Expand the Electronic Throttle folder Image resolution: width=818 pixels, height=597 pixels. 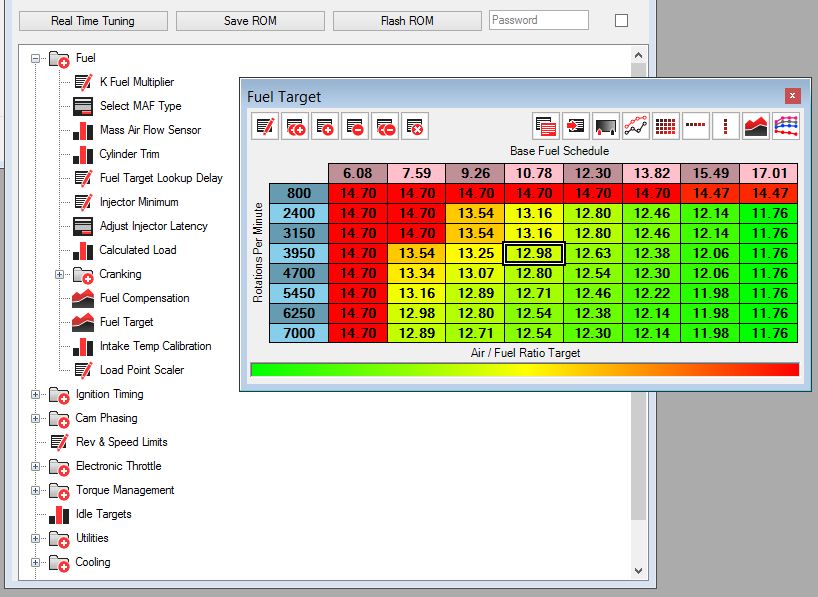point(35,467)
